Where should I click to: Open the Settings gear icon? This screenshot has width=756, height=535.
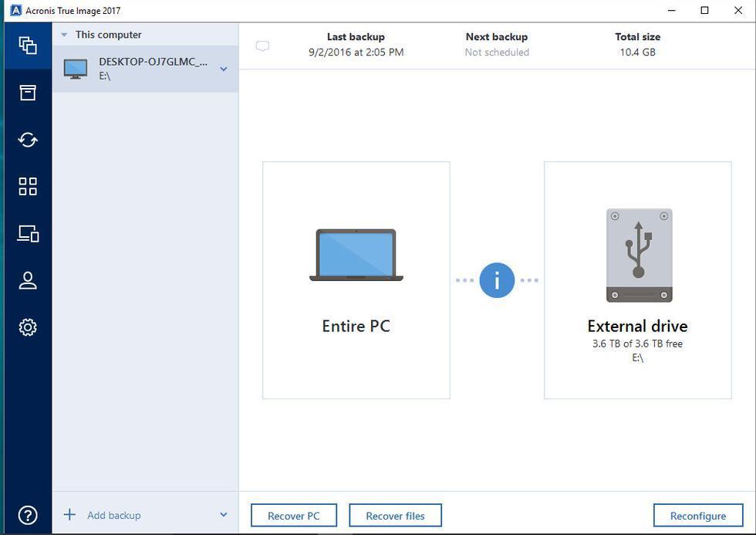pyautogui.click(x=28, y=327)
